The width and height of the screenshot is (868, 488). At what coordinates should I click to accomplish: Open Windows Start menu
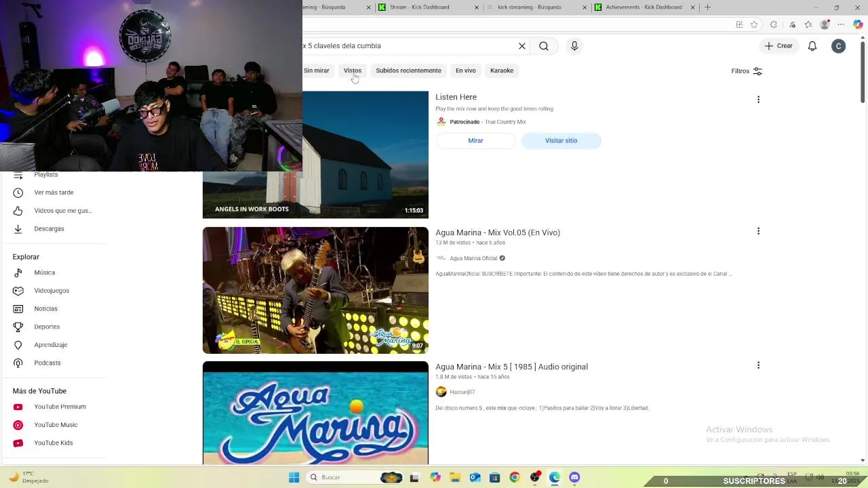click(294, 477)
